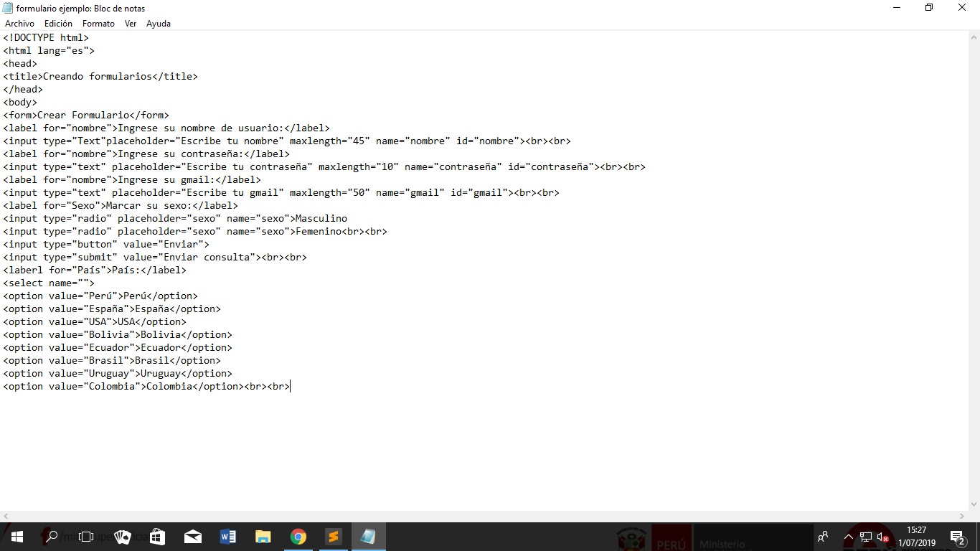980x551 pixels.
Task: Click the label 'Ingrese su nombre de usuario:' line
Action: (166, 128)
